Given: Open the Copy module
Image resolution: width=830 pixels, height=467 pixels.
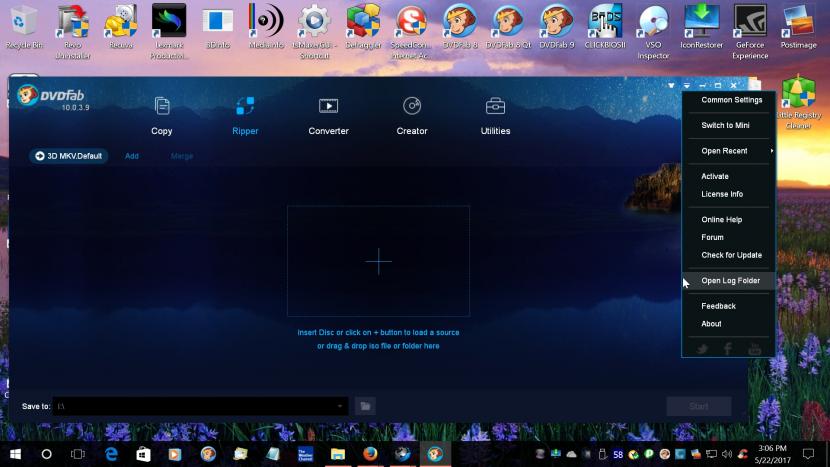Looking at the screenshot, I should (161, 116).
